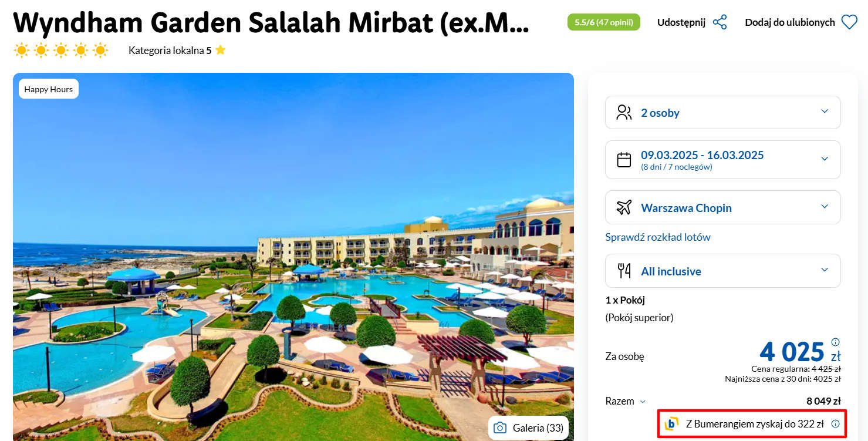The width and height of the screenshot is (868, 441).
Task: Click the share icon next to Udostępnij
Action: 720,22
